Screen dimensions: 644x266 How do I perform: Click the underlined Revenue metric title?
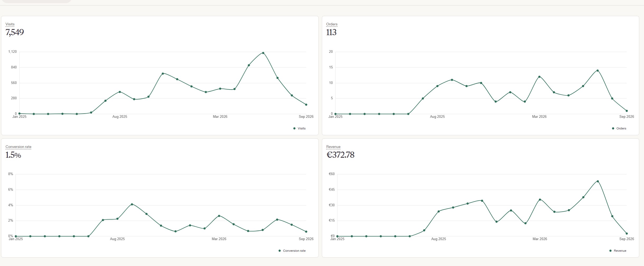coord(333,147)
